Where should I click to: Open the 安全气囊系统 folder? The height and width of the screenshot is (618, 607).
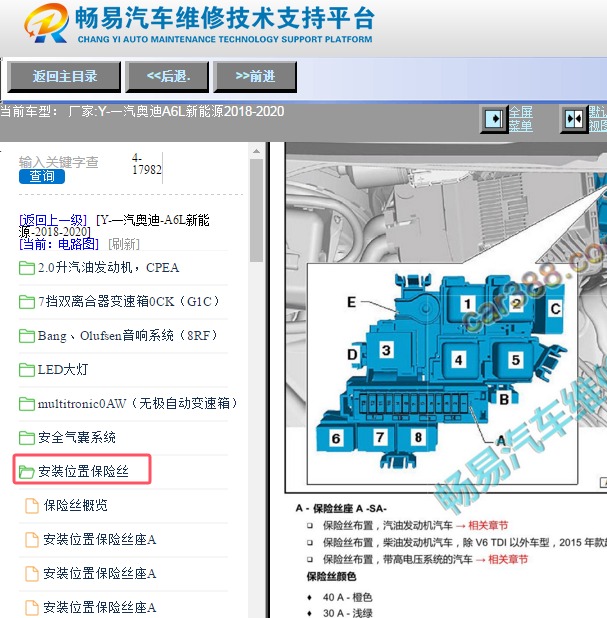pos(77,437)
